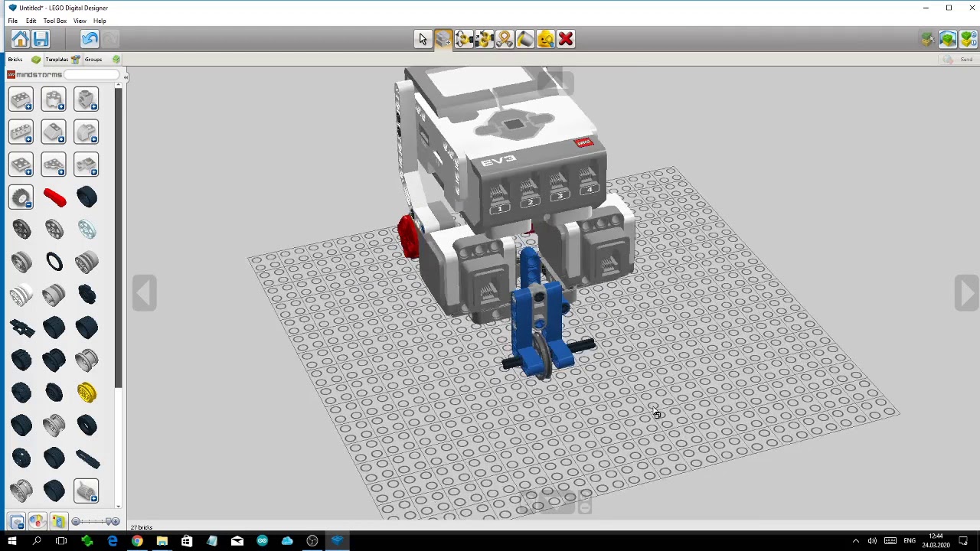Screen dimensions: 980x551
Task: Select the Hinge tool
Action: point(463,39)
